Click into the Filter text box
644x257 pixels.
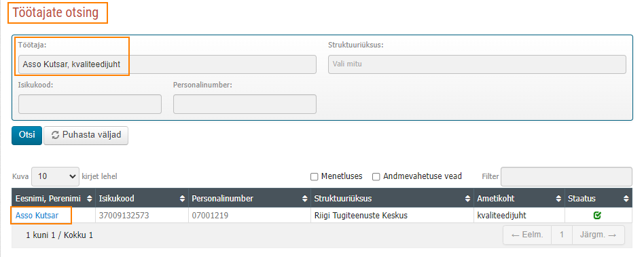tap(567, 177)
